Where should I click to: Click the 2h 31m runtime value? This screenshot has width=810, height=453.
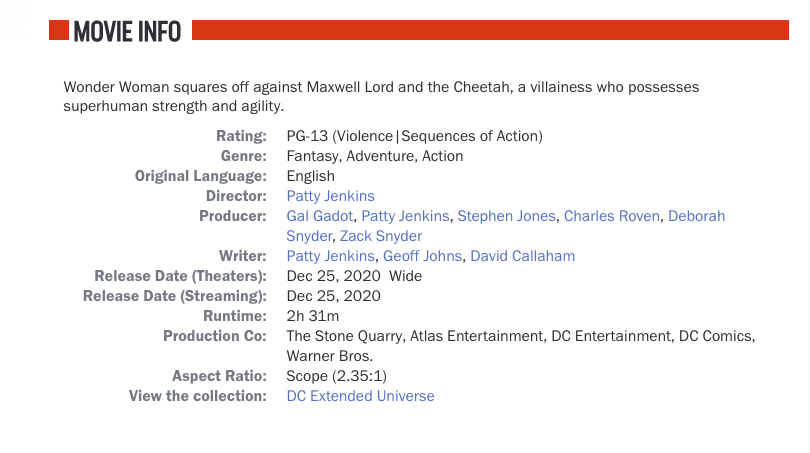click(313, 316)
